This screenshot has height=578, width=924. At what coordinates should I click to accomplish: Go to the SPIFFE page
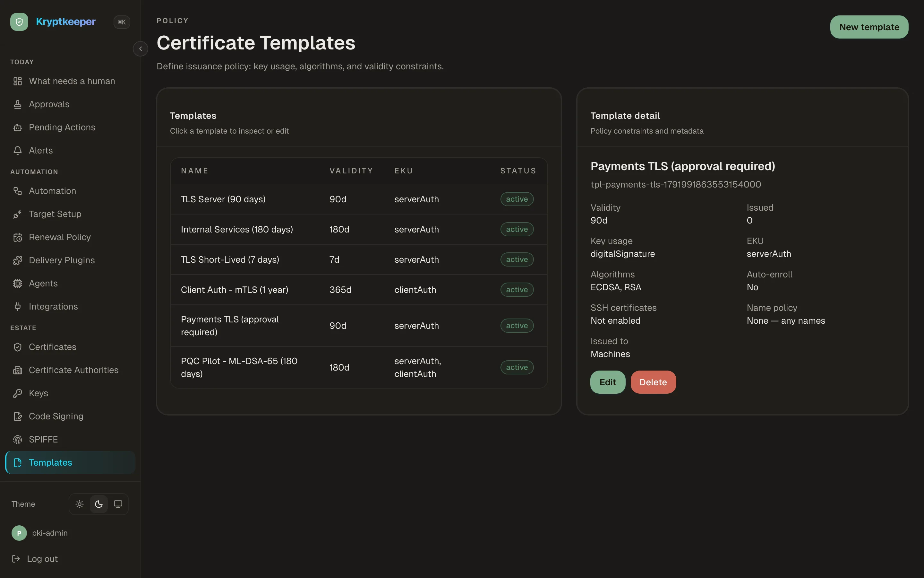click(x=70, y=440)
